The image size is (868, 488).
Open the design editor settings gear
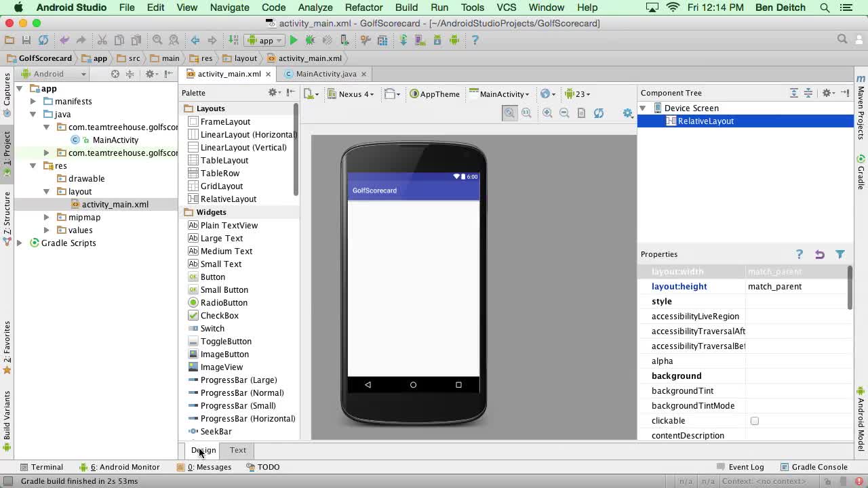click(x=627, y=113)
